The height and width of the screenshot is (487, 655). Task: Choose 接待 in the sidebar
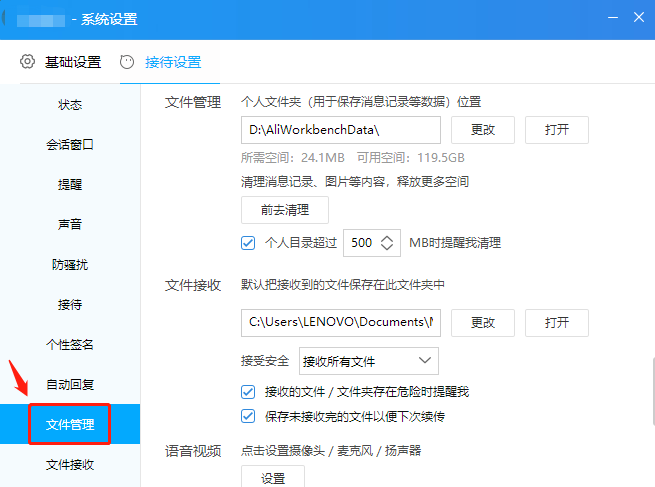[x=70, y=304]
